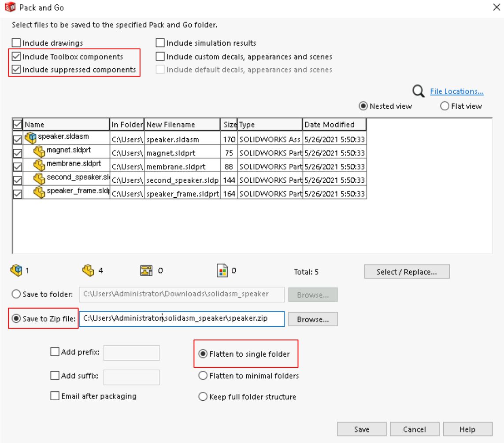The width and height of the screenshot is (504, 443).
Task: Click the speaker.sldasm assembly icon
Action: [31, 138]
